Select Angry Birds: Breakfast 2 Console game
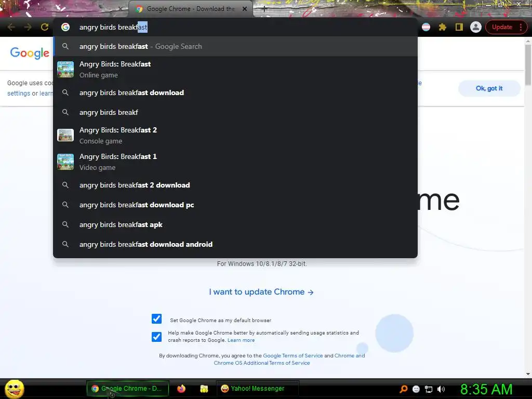The width and height of the screenshot is (532, 399). pyautogui.click(x=235, y=136)
